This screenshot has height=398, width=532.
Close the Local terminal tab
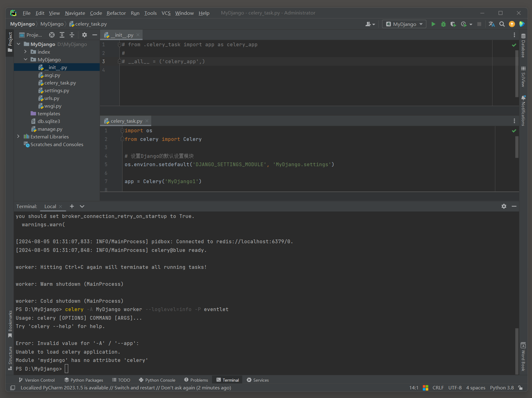[60, 207]
